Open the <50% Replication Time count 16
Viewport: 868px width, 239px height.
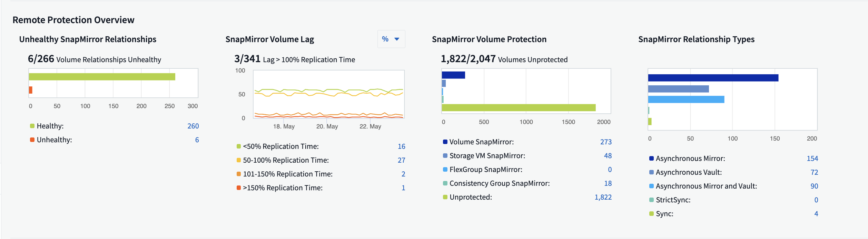(x=401, y=146)
